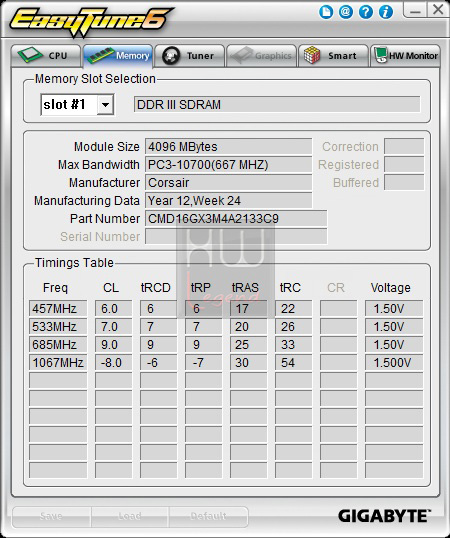
Task: Click tRAS value 20
Action: (248, 326)
